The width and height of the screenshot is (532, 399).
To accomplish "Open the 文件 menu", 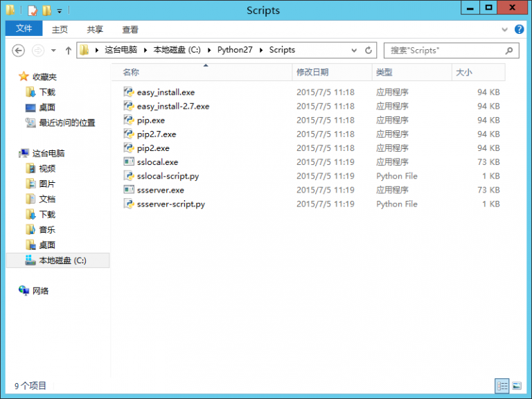I will [24, 29].
